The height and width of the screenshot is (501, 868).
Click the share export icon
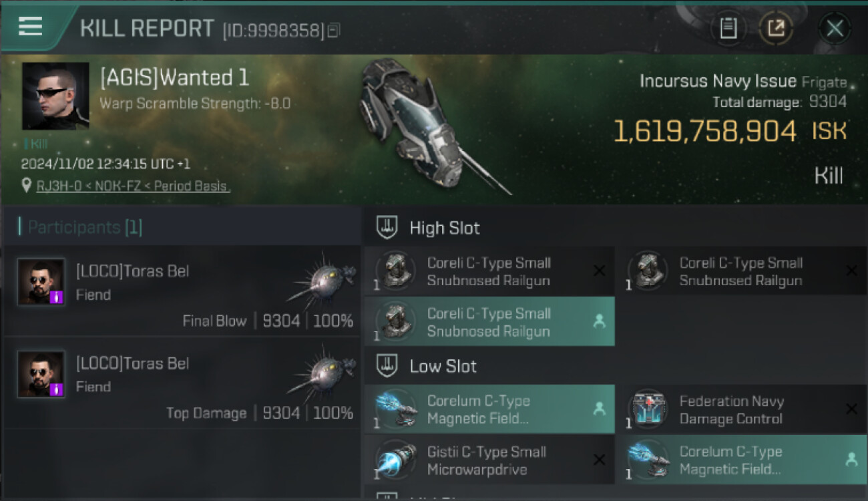pyautogui.click(x=776, y=28)
